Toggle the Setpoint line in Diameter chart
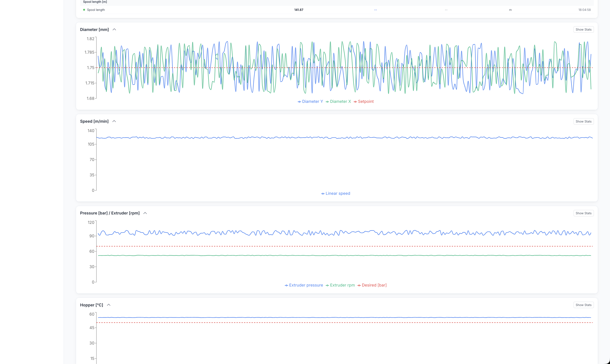 click(x=366, y=101)
